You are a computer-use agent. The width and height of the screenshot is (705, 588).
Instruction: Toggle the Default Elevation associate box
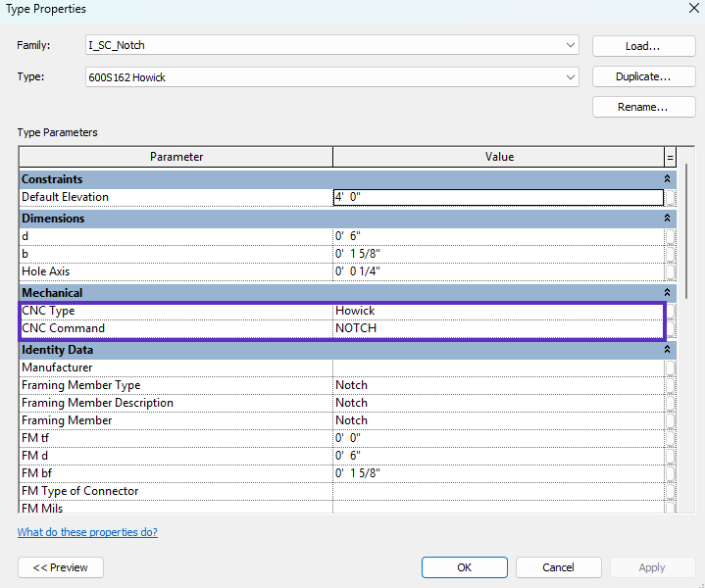click(x=670, y=197)
